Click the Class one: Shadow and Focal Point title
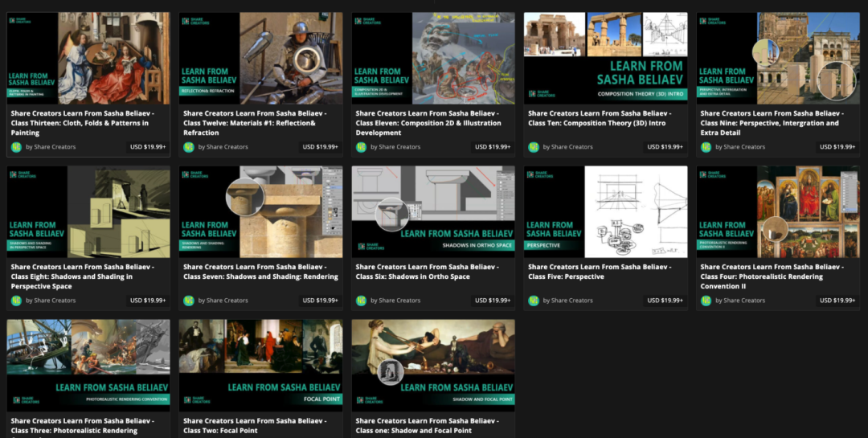 click(x=427, y=425)
